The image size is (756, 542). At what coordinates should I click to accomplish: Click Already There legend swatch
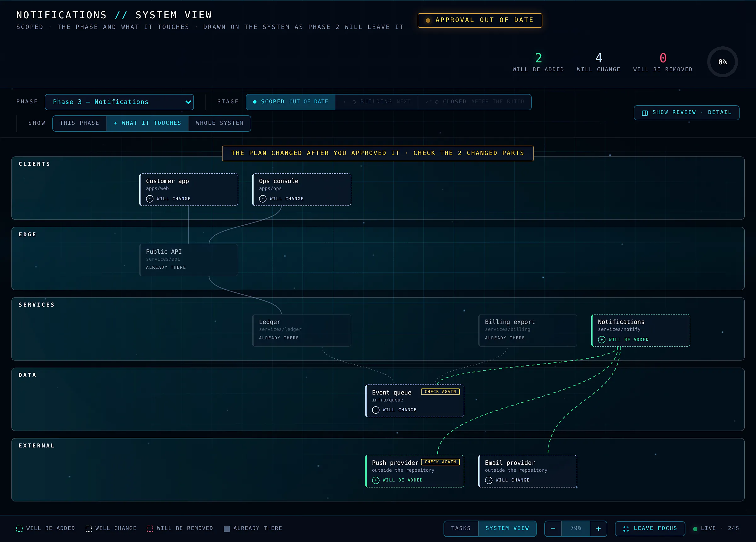tap(227, 529)
